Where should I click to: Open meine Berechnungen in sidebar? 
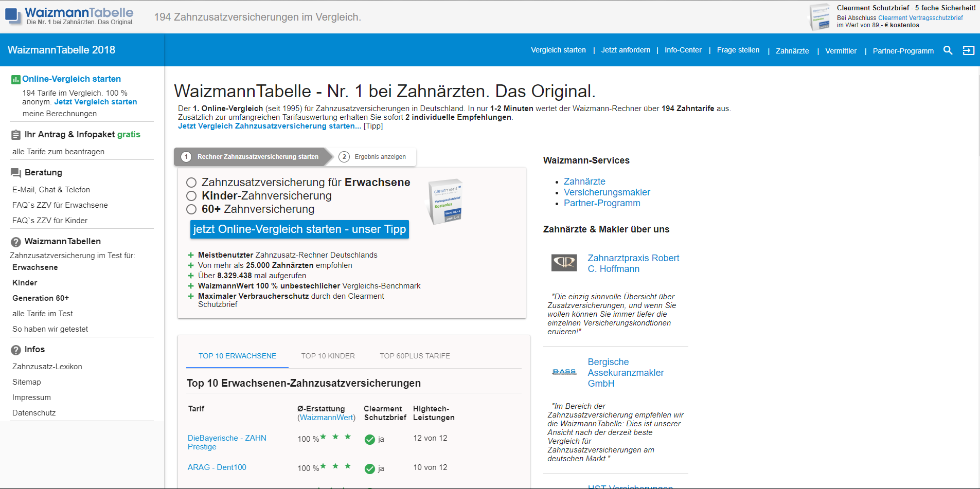click(x=60, y=114)
